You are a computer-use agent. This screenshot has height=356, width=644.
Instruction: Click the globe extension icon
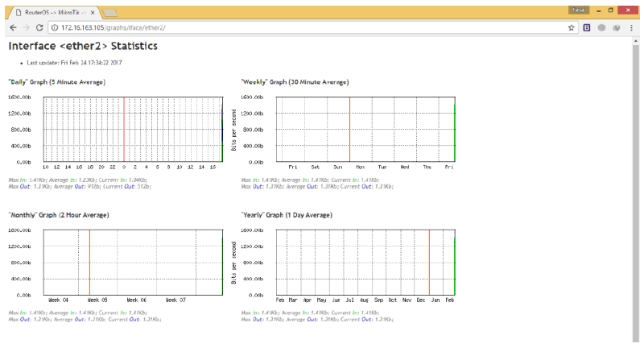(601, 27)
